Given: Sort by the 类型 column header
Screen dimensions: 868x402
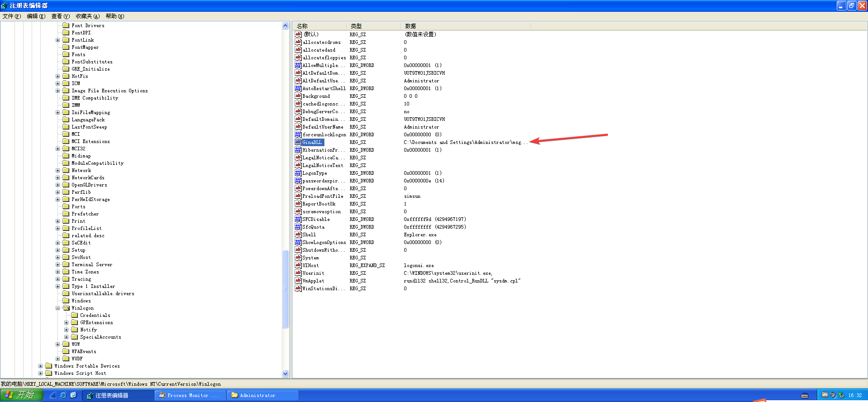Looking at the screenshot, I should [x=373, y=26].
